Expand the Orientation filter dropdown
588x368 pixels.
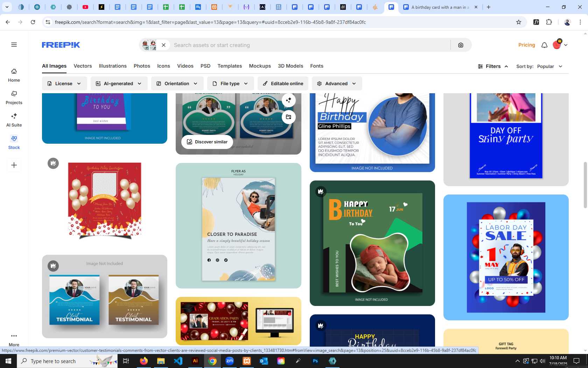[177, 83]
